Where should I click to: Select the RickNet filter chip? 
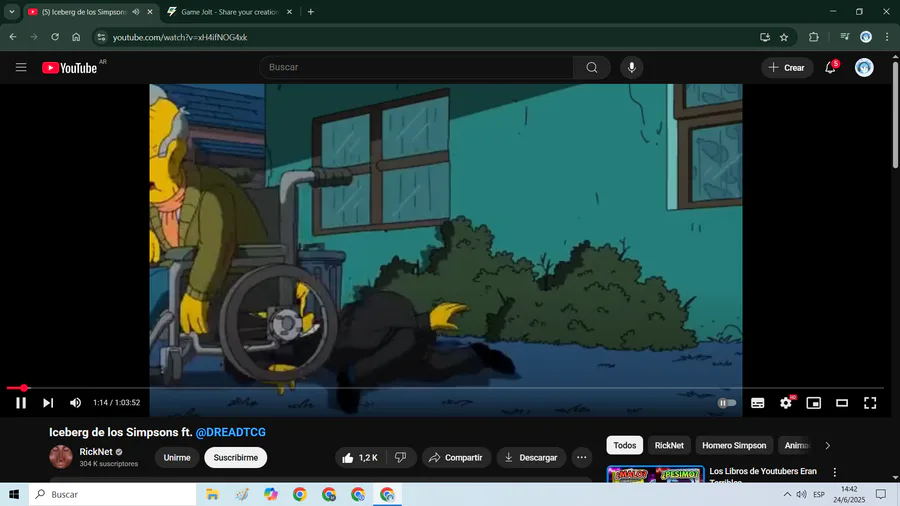(x=669, y=445)
